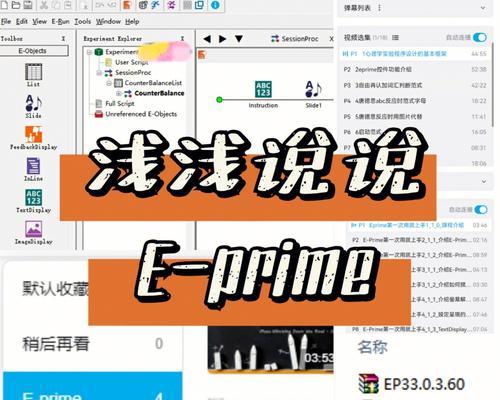This screenshot has height=400, width=500.
Task: Play the Eprime P1 video lasting 03:46
Action: tap(418, 225)
